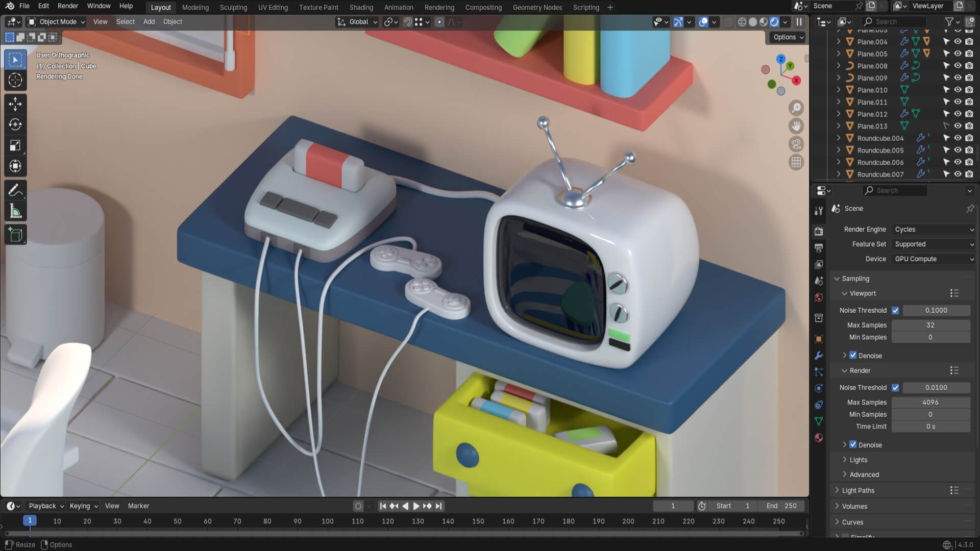Select the Move tool in toolbar
This screenshot has height=551, width=980.
15,104
